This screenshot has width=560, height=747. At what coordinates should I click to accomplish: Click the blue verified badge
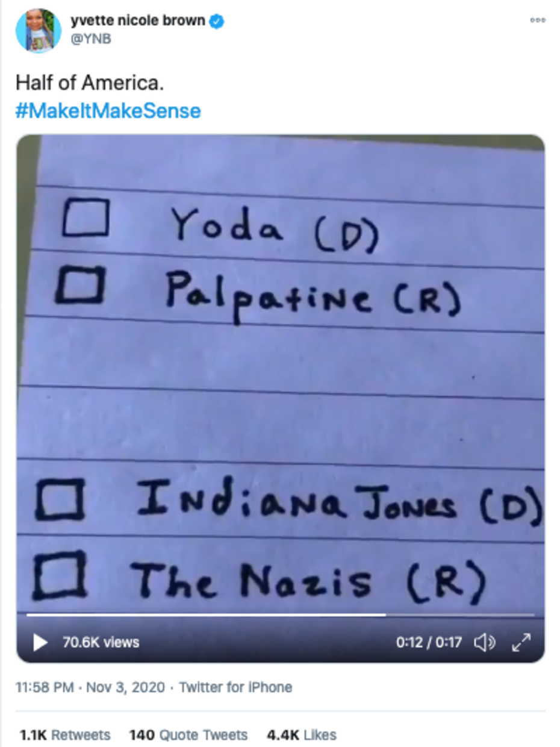217,22
